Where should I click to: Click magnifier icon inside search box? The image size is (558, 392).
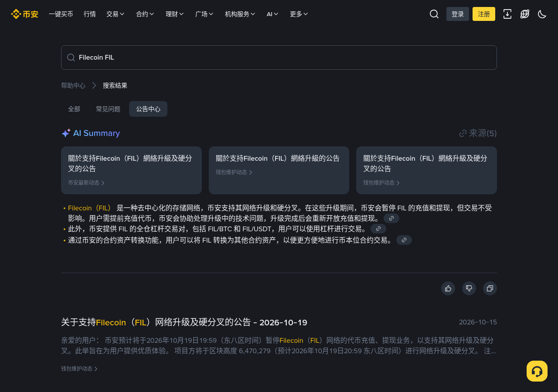point(71,57)
